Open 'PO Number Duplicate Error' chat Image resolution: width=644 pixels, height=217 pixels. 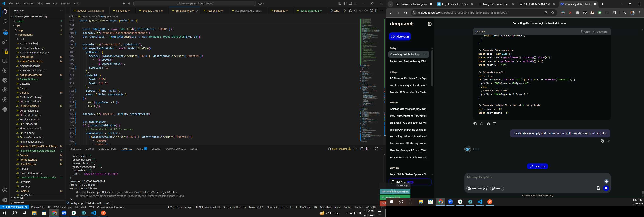tap(408, 78)
